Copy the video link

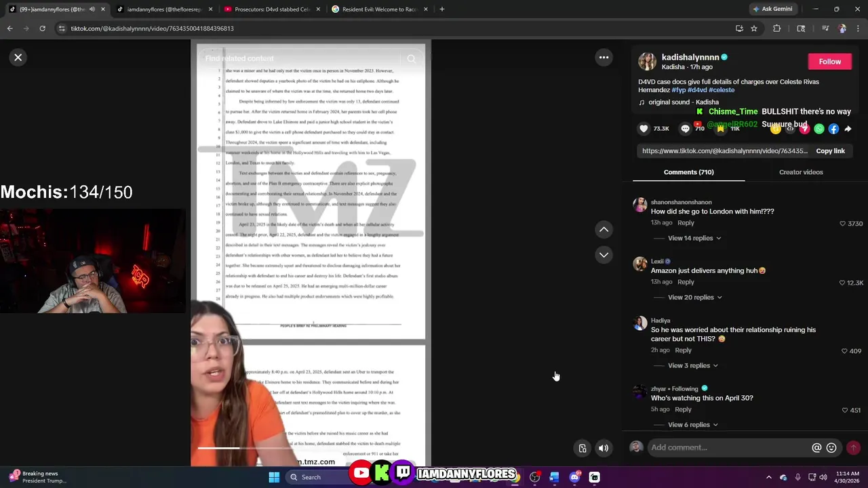click(830, 151)
